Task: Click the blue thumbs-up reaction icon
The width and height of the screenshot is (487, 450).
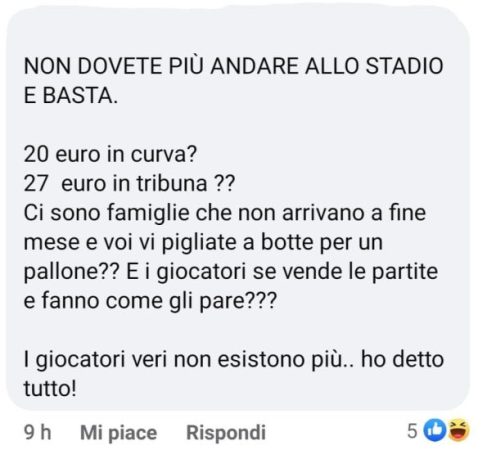Action: (435, 430)
